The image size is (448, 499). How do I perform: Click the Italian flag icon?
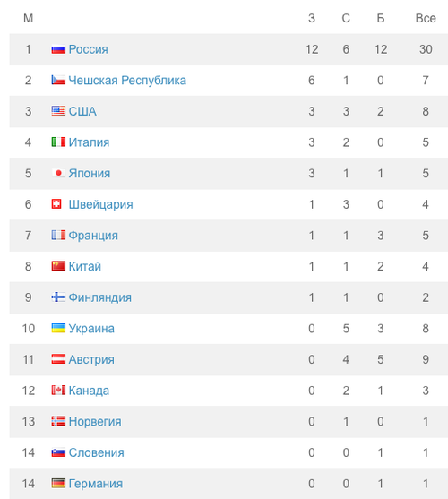point(58,142)
